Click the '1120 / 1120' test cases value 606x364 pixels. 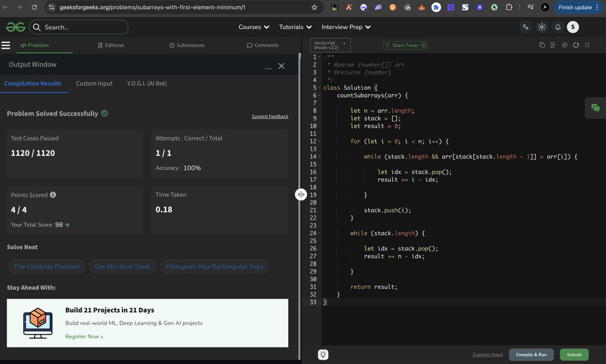[33, 153]
